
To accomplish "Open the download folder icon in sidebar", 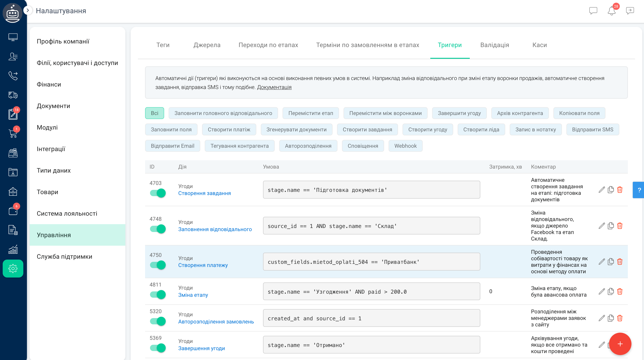I will tap(13, 172).
